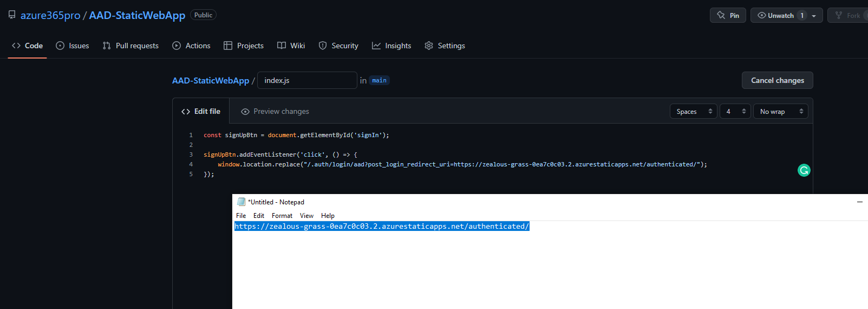Open the indent size 4 dropdown

[x=735, y=111]
